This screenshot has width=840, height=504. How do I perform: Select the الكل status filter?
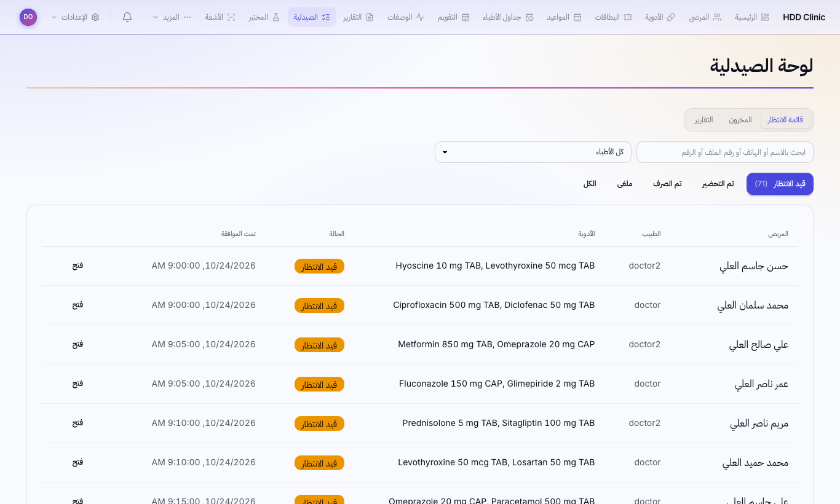tap(590, 184)
